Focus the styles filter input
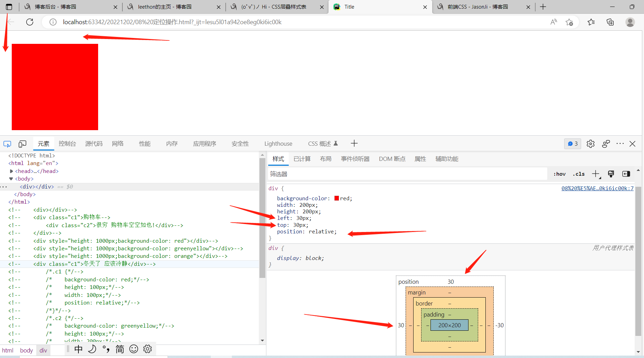Viewport: 644px width, 358px height. [x=408, y=174]
